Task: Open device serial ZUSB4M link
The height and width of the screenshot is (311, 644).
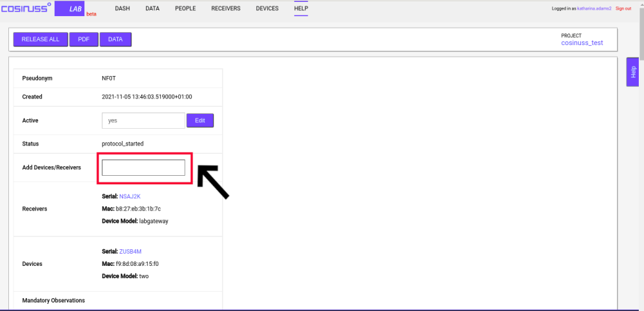Action: pos(131,251)
